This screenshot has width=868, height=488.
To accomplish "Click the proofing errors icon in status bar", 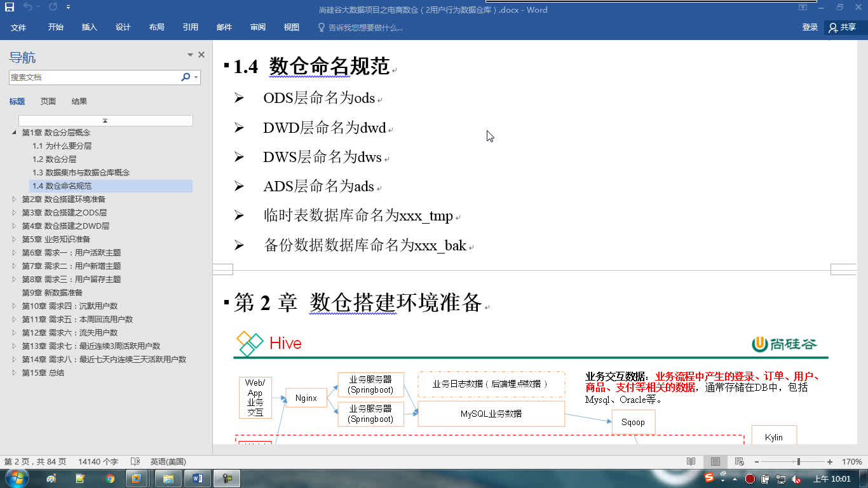I will click(x=135, y=461).
